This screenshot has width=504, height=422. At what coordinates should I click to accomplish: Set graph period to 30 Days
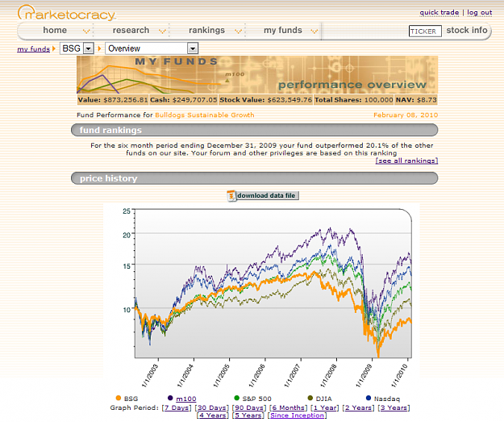211,407
